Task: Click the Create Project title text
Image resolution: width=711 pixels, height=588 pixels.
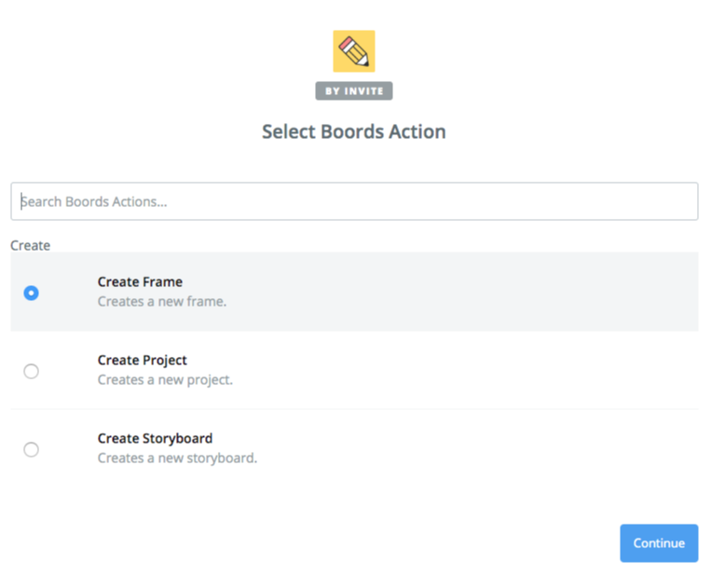Action: click(142, 361)
